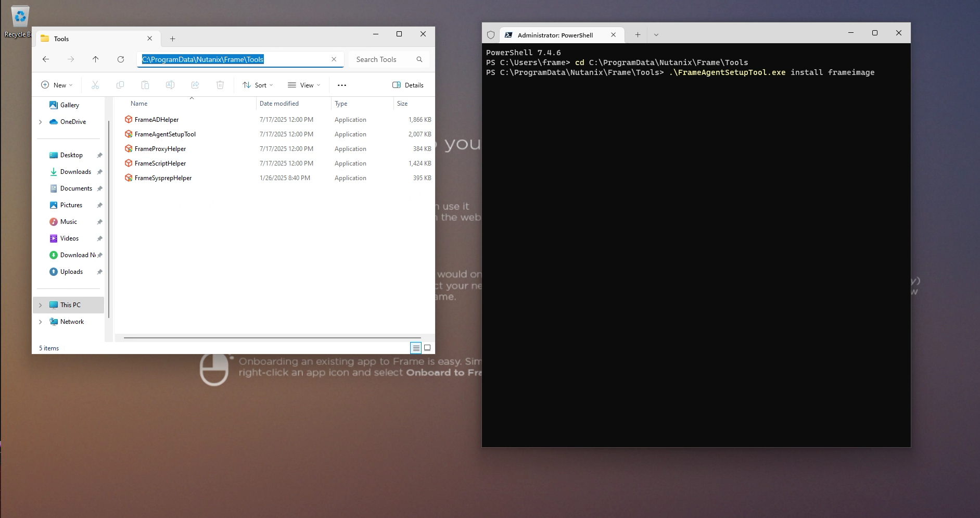
Task: Open the Sort dropdown menu
Action: (x=258, y=85)
